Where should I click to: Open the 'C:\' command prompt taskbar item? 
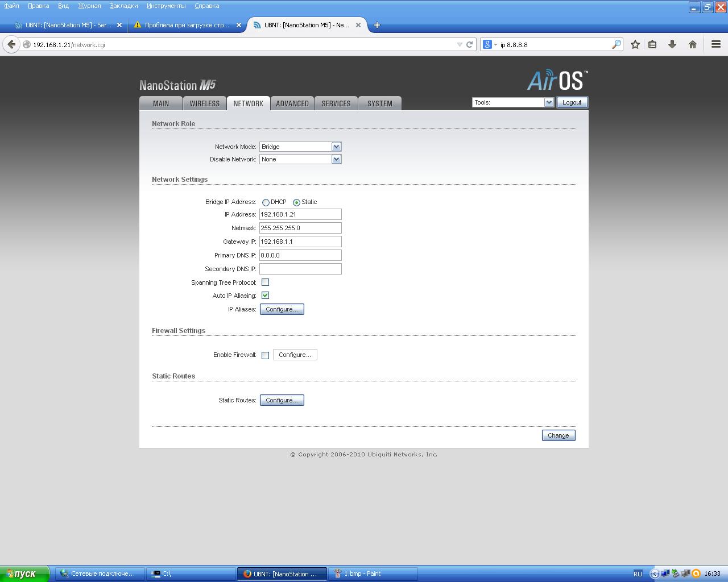(x=191, y=573)
